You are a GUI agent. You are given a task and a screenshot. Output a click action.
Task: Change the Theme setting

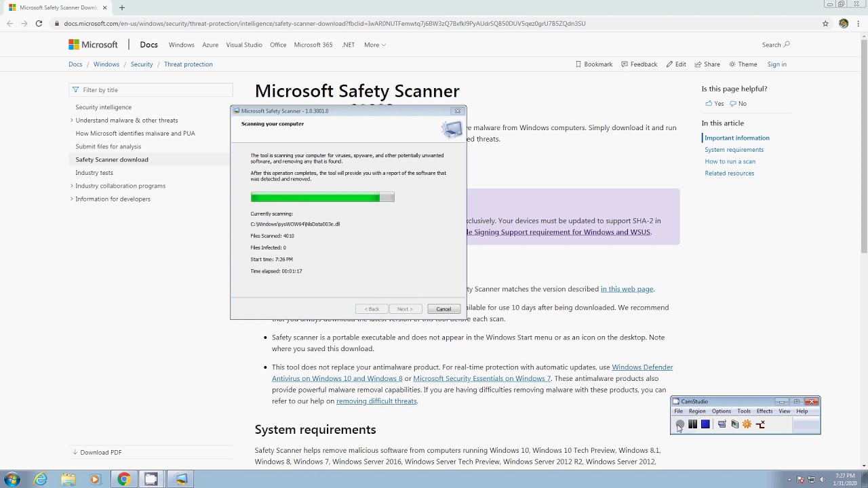click(743, 64)
